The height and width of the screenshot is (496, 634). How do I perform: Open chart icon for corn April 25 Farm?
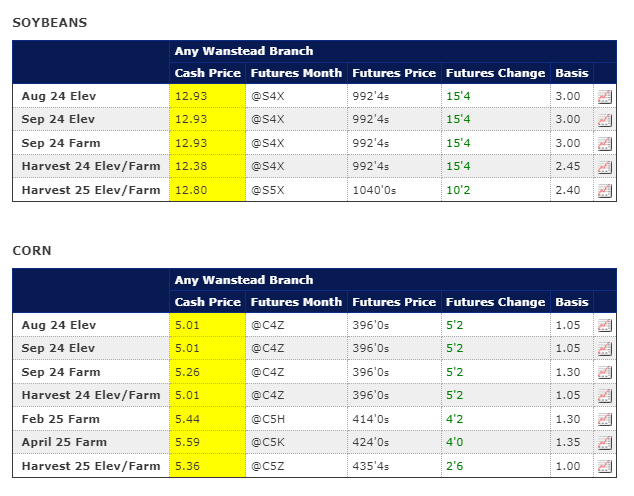pos(604,442)
